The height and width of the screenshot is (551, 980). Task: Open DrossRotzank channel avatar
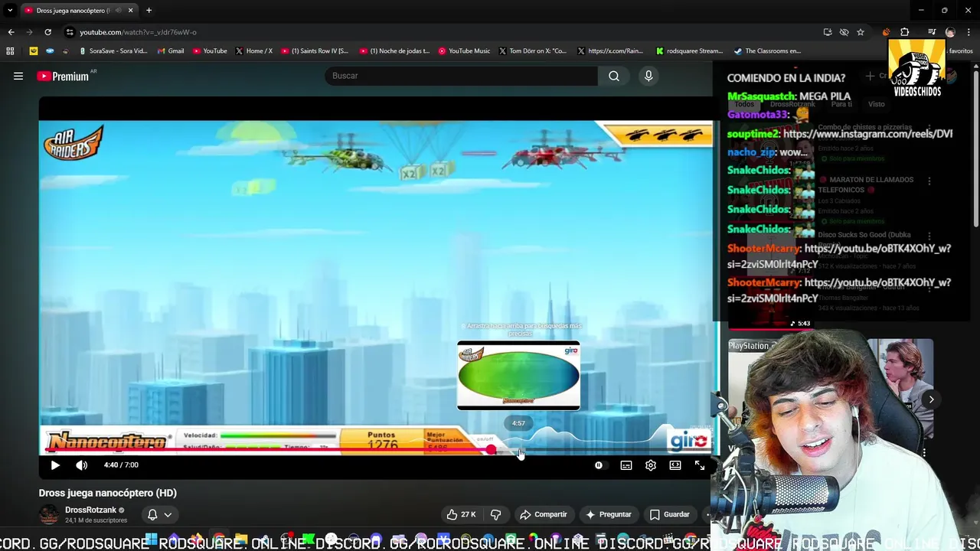point(49,515)
